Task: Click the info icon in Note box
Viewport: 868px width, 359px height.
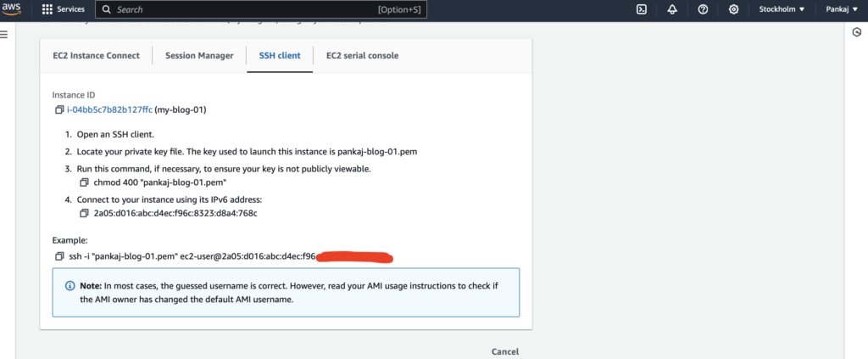Action: click(x=70, y=286)
